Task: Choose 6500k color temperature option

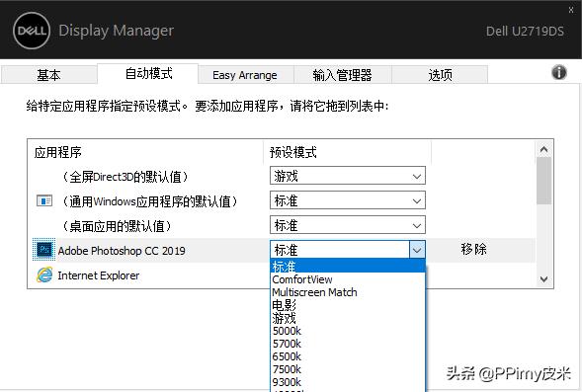Action: tap(348, 356)
